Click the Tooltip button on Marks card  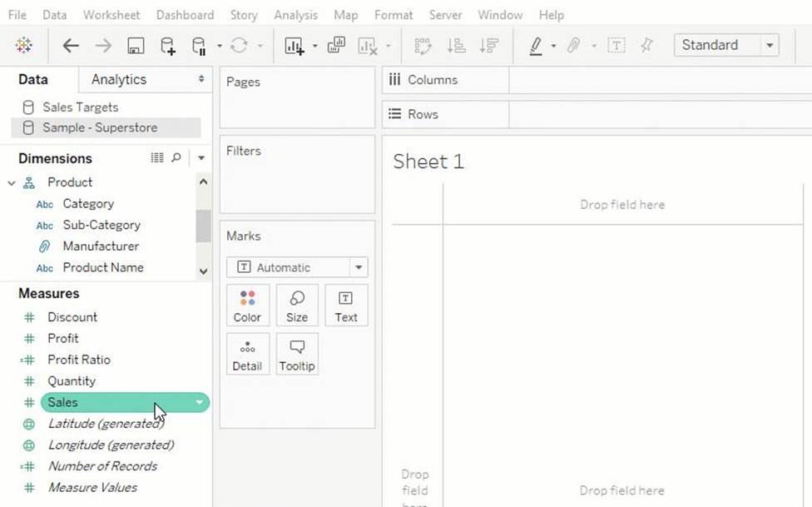[297, 355]
